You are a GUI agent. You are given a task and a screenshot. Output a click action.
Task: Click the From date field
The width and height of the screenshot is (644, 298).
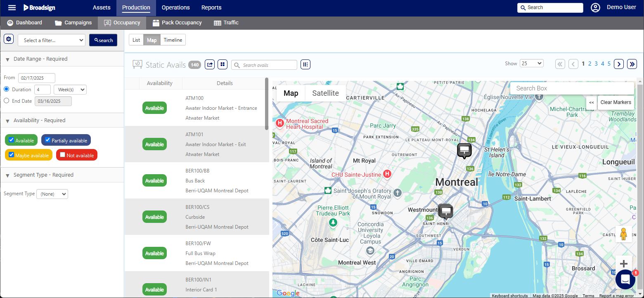pyautogui.click(x=37, y=78)
